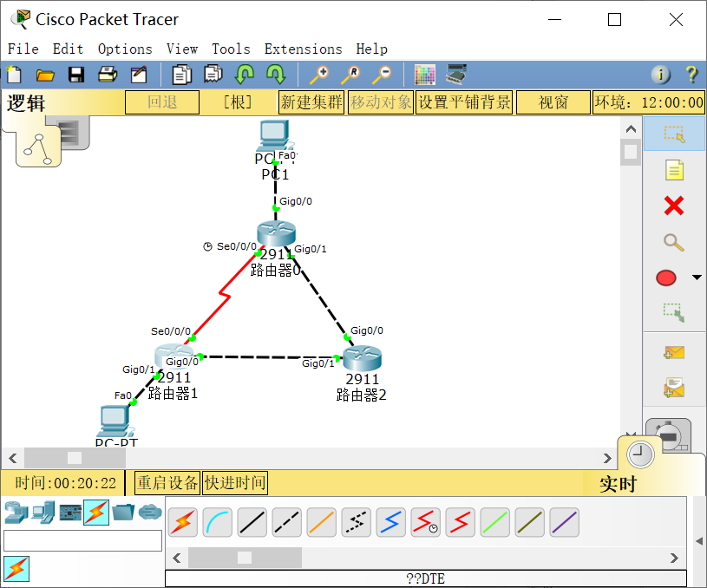Click the 快进时间 button

pos(235,483)
